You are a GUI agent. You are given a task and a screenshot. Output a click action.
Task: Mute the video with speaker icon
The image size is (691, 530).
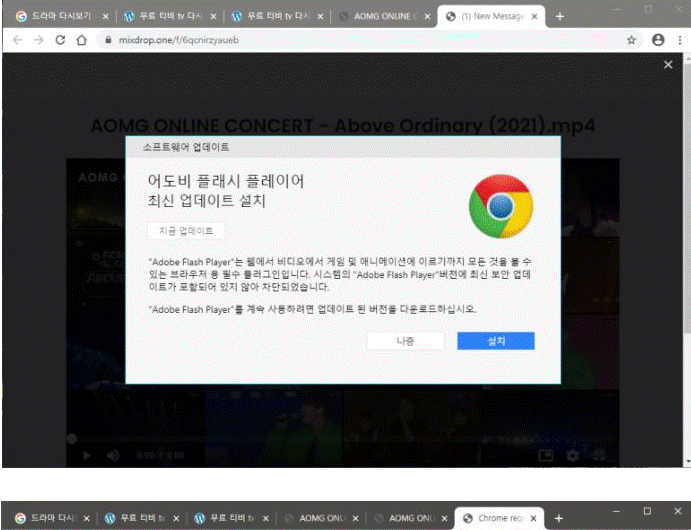point(113,455)
